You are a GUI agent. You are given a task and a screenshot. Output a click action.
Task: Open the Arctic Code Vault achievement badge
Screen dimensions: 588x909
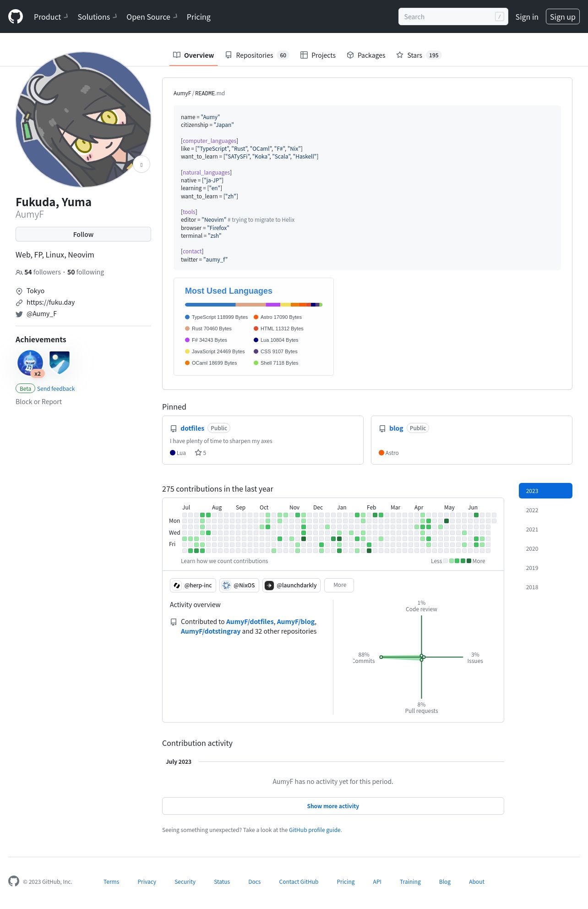click(60, 363)
